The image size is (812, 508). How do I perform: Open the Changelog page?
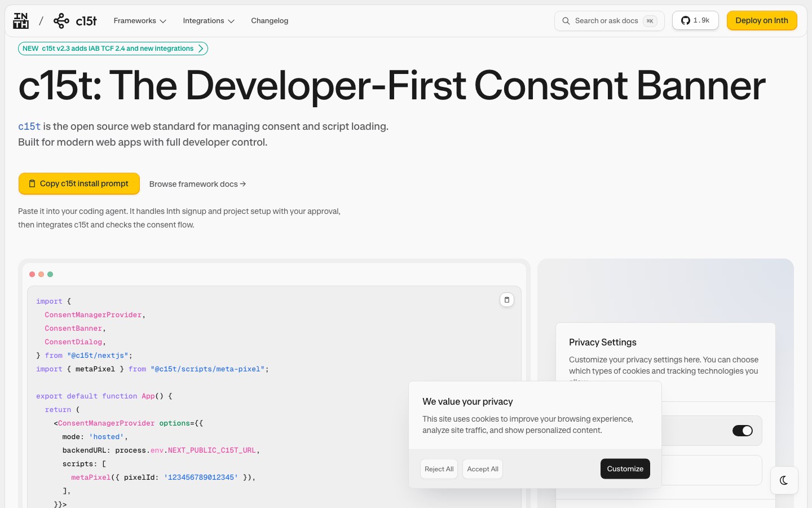(270, 21)
